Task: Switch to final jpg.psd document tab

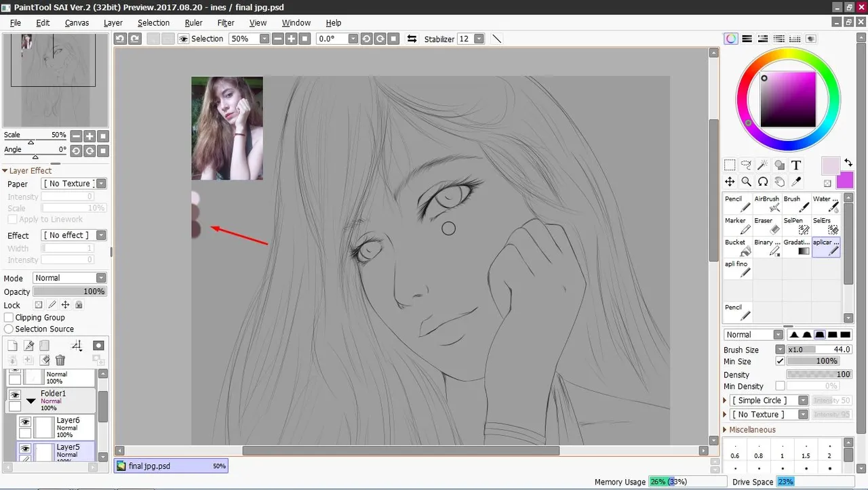Action: click(171, 466)
